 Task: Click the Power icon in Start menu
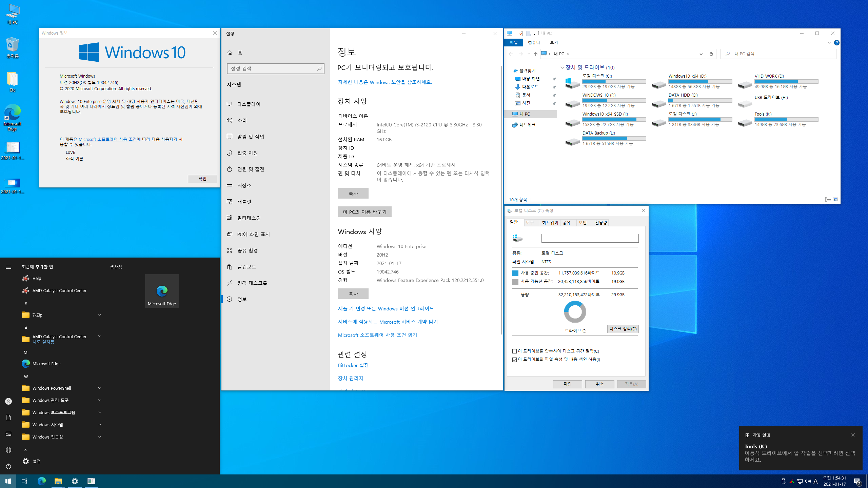click(8, 466)
